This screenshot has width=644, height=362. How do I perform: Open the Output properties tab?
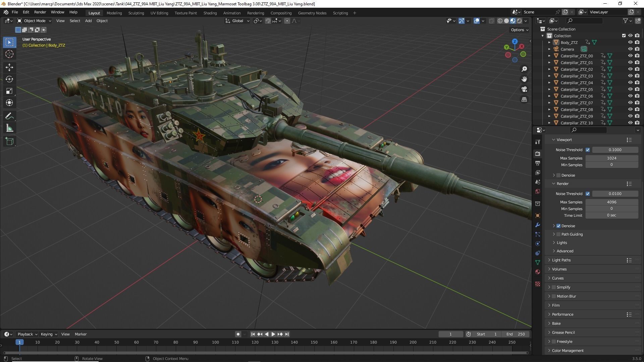(x=538, y=163)
